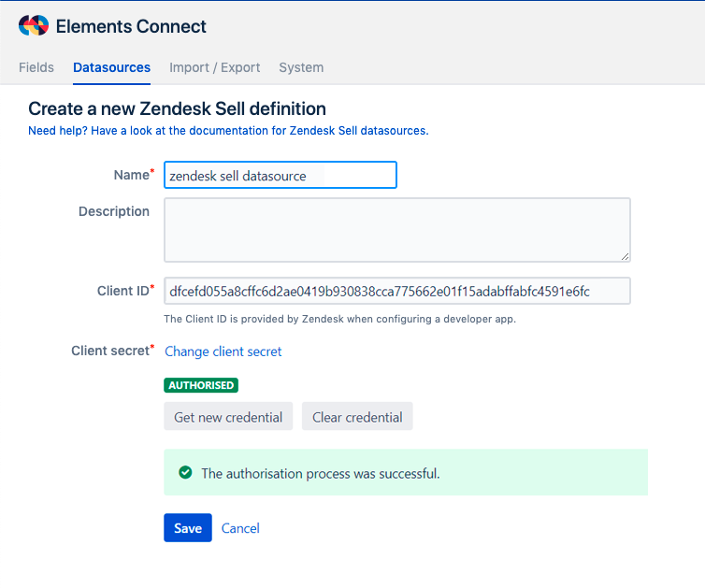Viewport: 705px width, 588px height.
Task: Open the Fields tab
Action: click(x=36, y=67)
